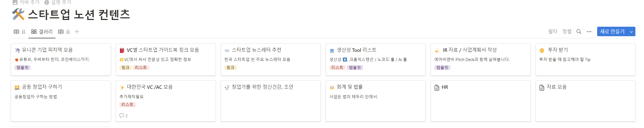Click the 리스트 tag on 생산성 Tool card
This screenshot has width=644, height=128.
pyautogui.click(x=337, y=68)
